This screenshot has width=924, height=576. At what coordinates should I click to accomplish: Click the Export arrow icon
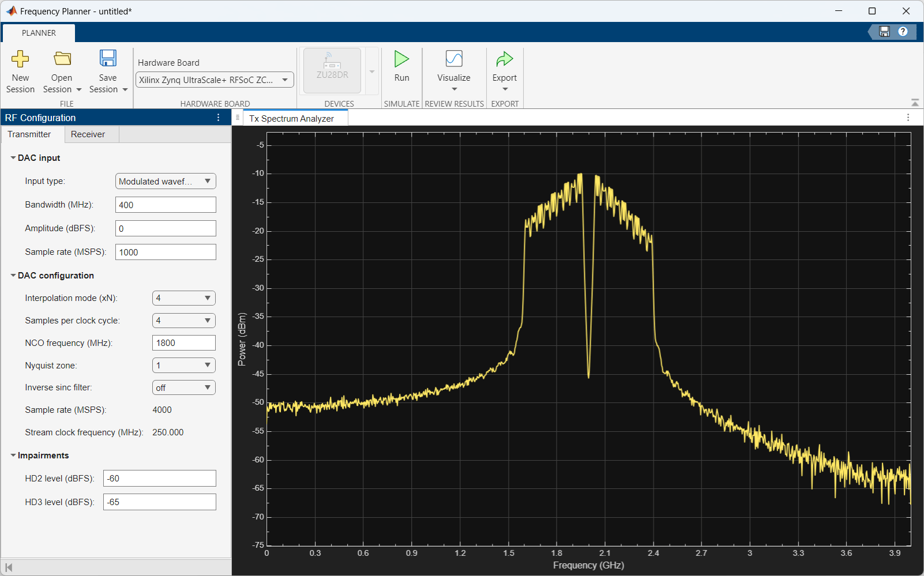pos(505,59)
